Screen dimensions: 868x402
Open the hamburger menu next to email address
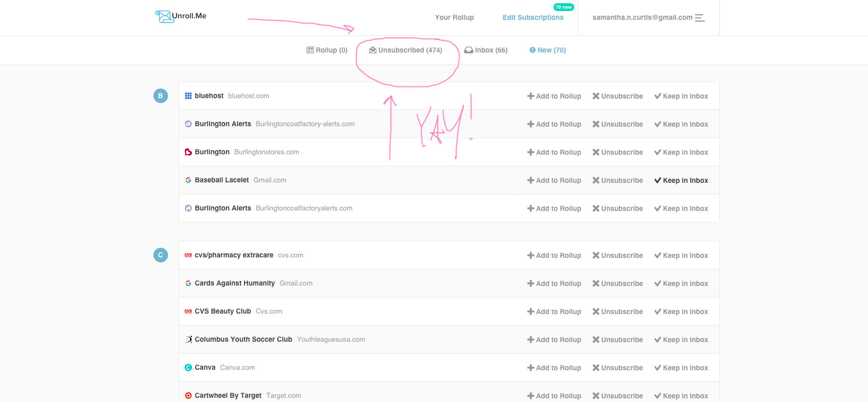tap(700, 18)
